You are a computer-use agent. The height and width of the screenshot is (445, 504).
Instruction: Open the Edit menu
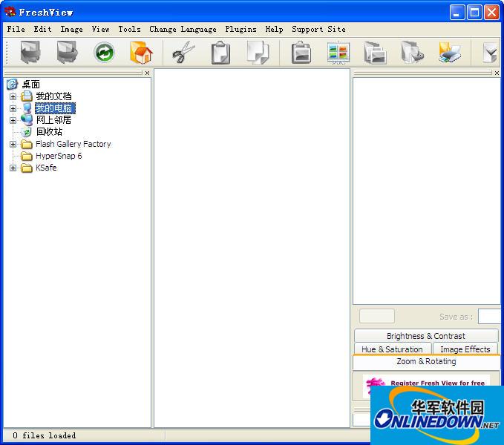click(43, 29)
